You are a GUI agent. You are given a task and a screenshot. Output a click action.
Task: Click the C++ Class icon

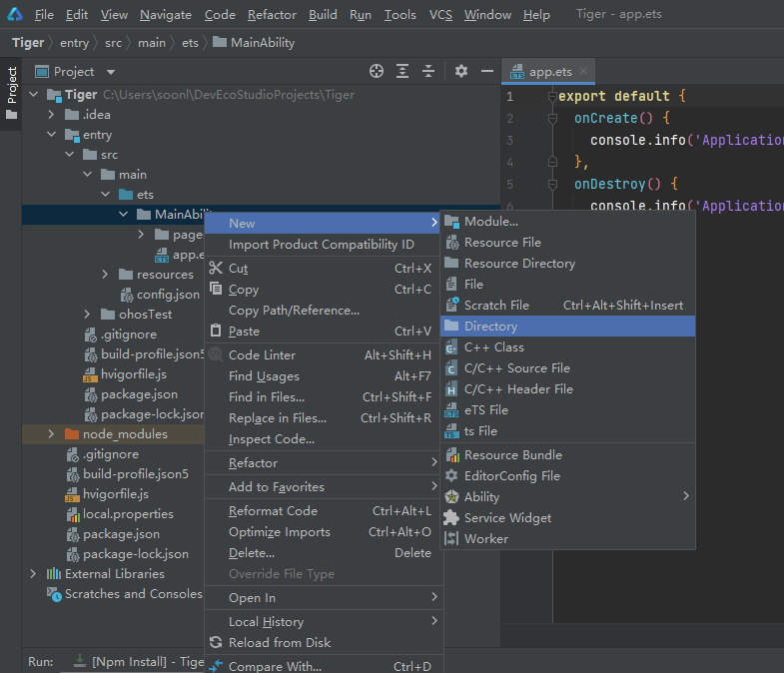tap(451, 347)
